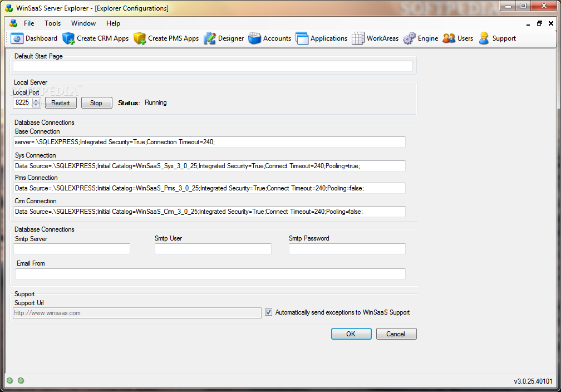Click the Dashboard toolbar label
Viewport: 561px width, 392px height.
pyautogui.click(x=42, y=38)
